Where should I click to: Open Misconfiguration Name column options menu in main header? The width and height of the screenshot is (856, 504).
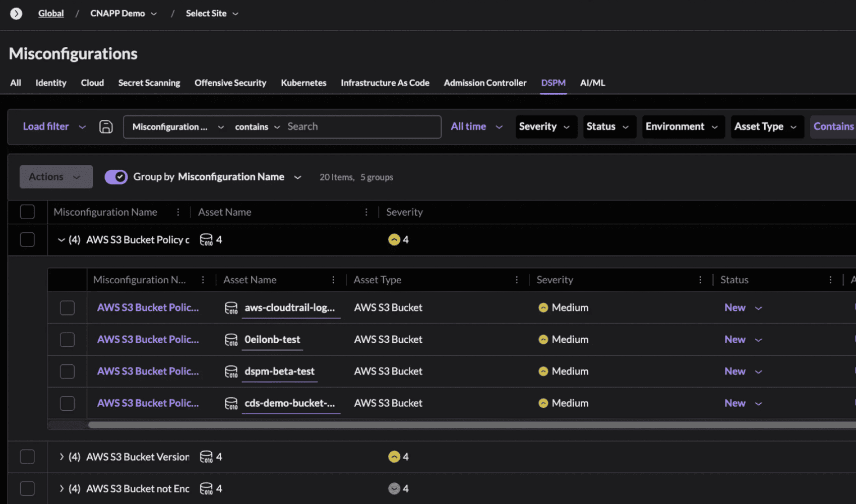pos(178,212)
